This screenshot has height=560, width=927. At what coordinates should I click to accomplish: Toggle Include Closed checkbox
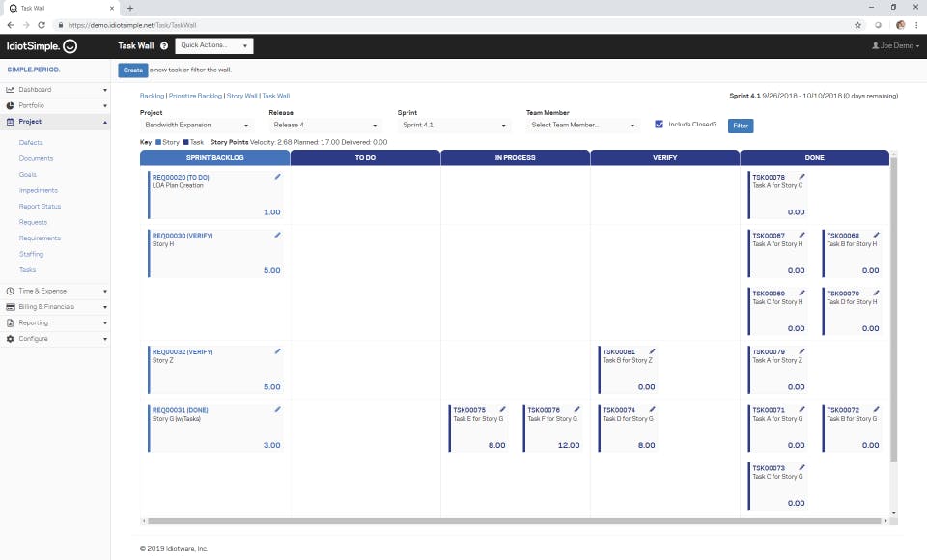(659, 125)
